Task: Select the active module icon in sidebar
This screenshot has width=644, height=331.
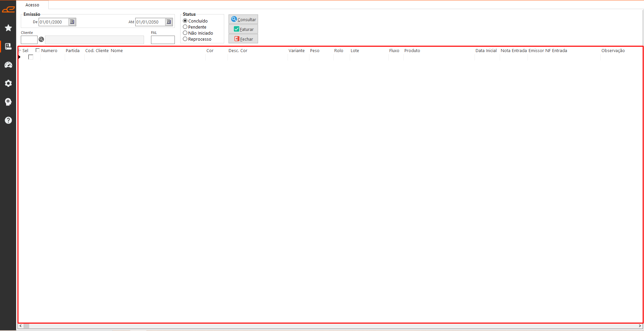Action: (x=8, y=46)
